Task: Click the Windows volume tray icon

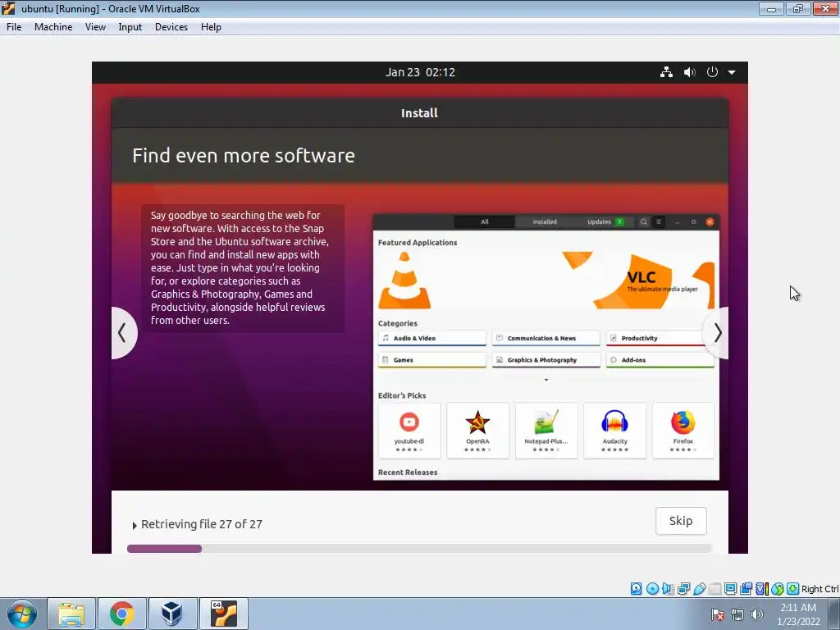Action: pos(757,614)
